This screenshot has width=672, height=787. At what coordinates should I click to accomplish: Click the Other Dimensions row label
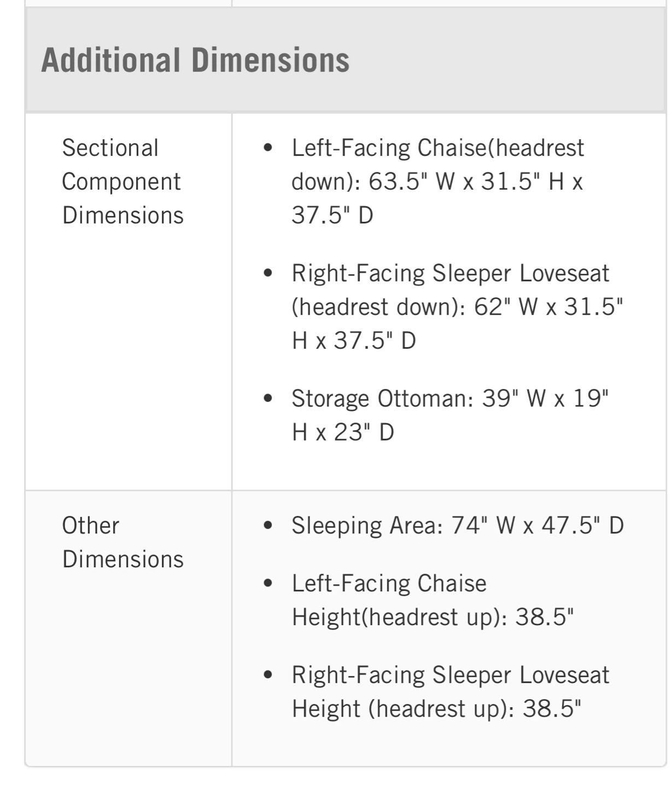coord(123,542)
